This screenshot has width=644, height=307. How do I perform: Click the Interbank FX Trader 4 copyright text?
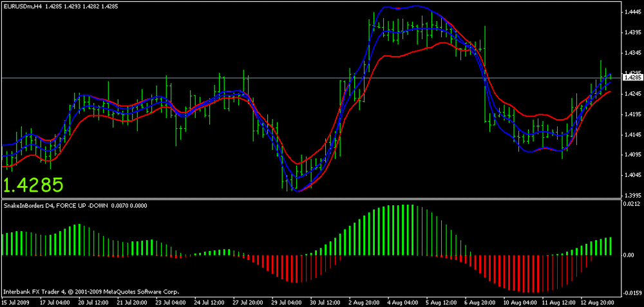[91, 293]
